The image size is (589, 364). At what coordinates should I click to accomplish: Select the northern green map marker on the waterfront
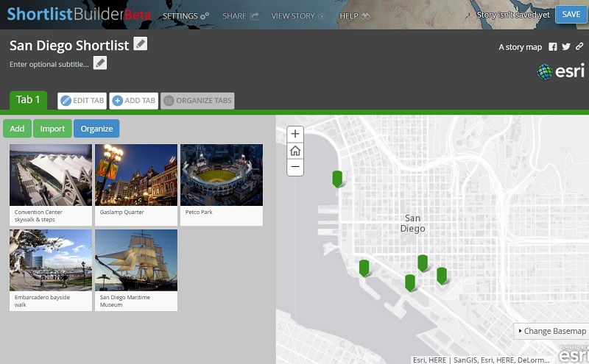[x=337, y=179]
